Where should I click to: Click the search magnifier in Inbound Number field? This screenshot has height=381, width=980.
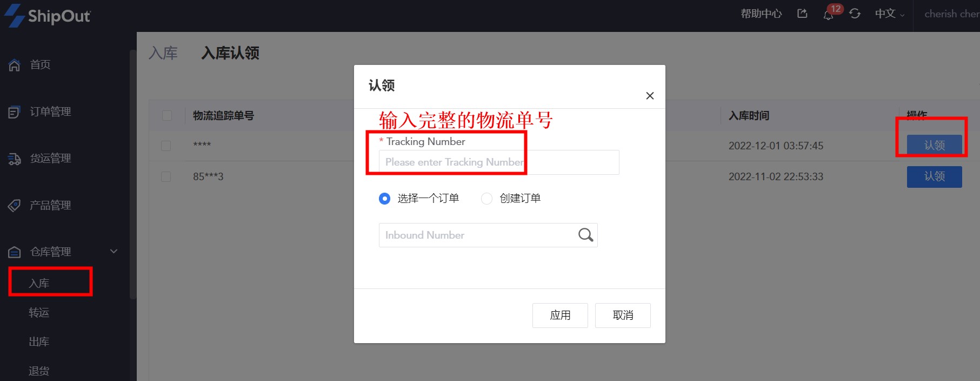click(586, 235)
